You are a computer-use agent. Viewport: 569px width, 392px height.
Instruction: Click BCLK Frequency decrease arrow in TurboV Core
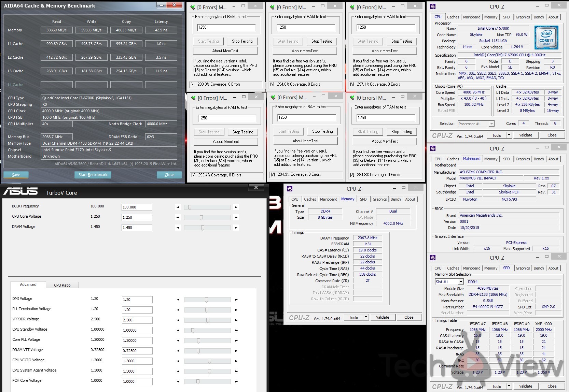178,207
